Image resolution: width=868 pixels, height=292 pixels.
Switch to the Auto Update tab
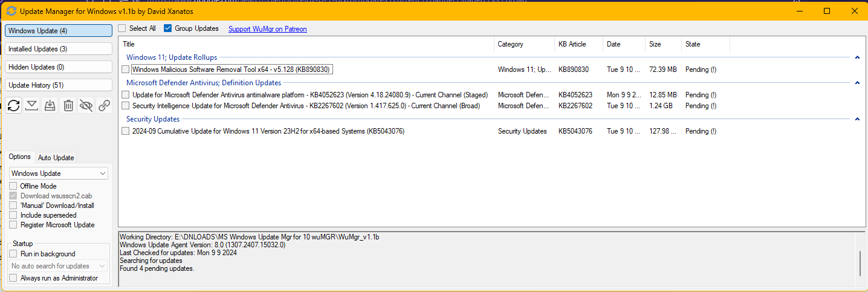click(56, 158)
